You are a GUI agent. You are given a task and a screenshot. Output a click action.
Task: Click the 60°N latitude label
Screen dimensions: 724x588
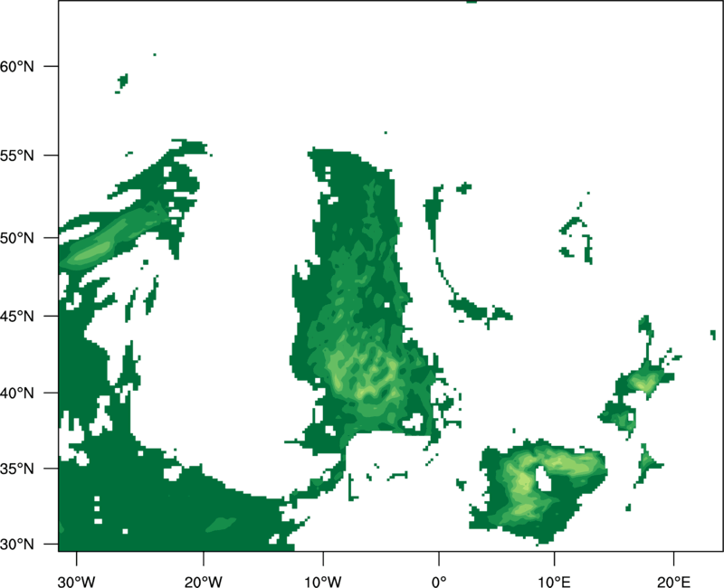(x=17, y=66)
